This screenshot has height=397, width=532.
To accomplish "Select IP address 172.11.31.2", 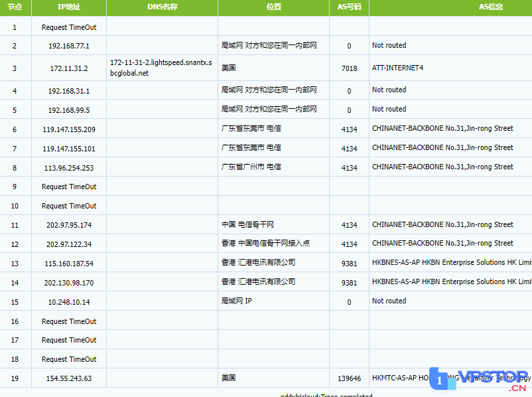I will pyautogui.click(x=69, y=68).
